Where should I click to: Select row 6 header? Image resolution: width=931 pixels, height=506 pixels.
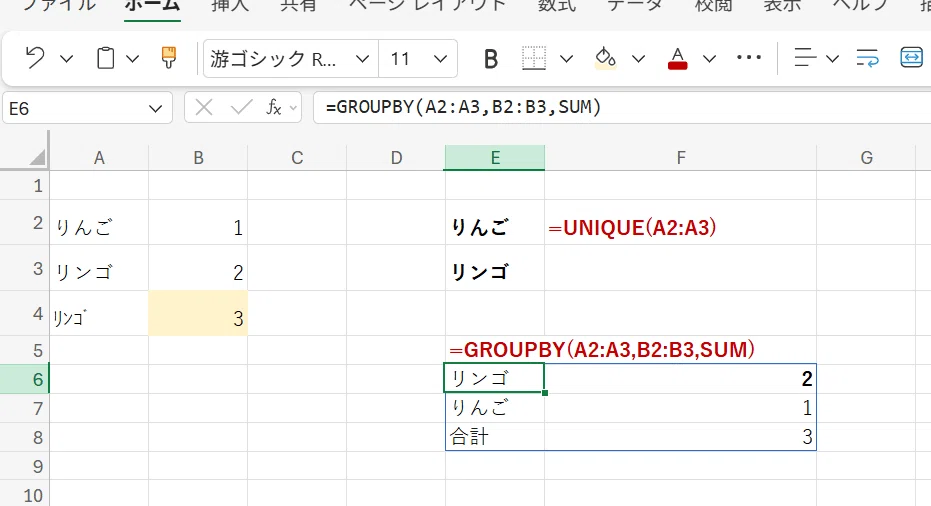click(x=24, y=379)
